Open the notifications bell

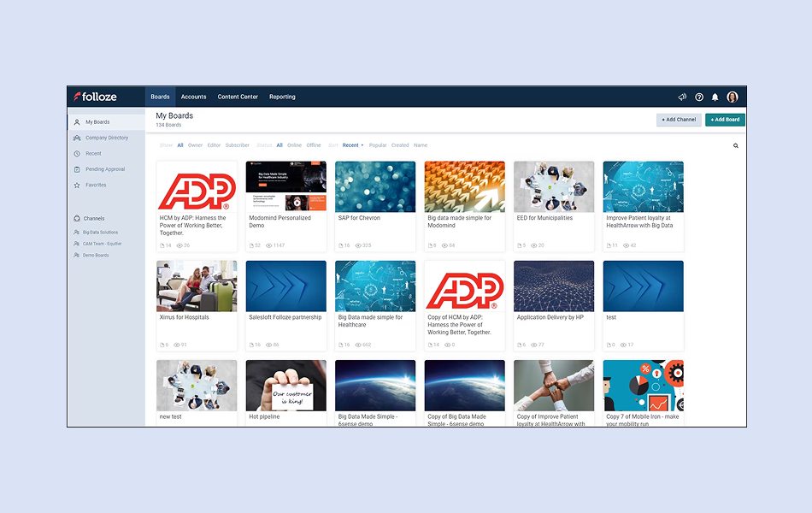pos(715,97)
